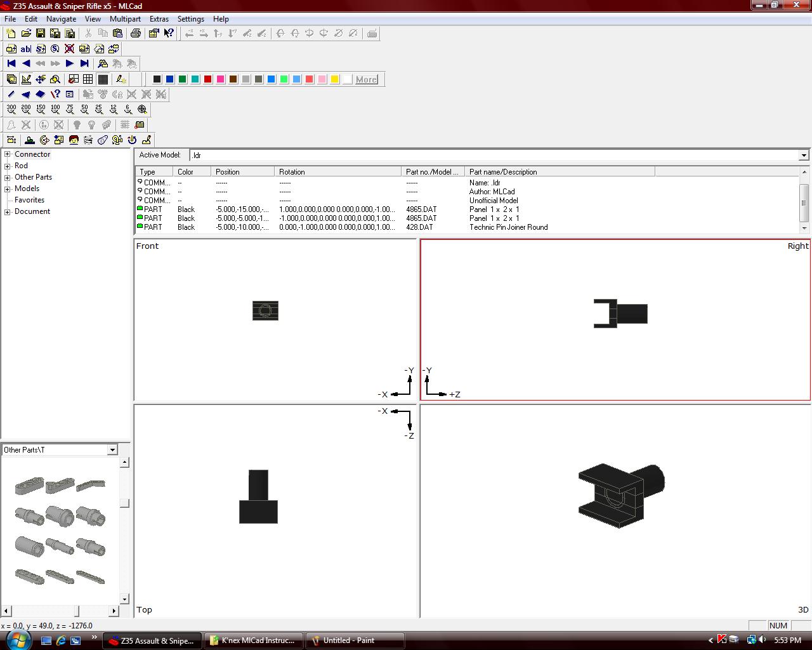Image resolution: width=812 pixels, height=650 pixels.
Task: Set zoom to 50 percent
Action: pyautogui.click(x=84, y=109)
